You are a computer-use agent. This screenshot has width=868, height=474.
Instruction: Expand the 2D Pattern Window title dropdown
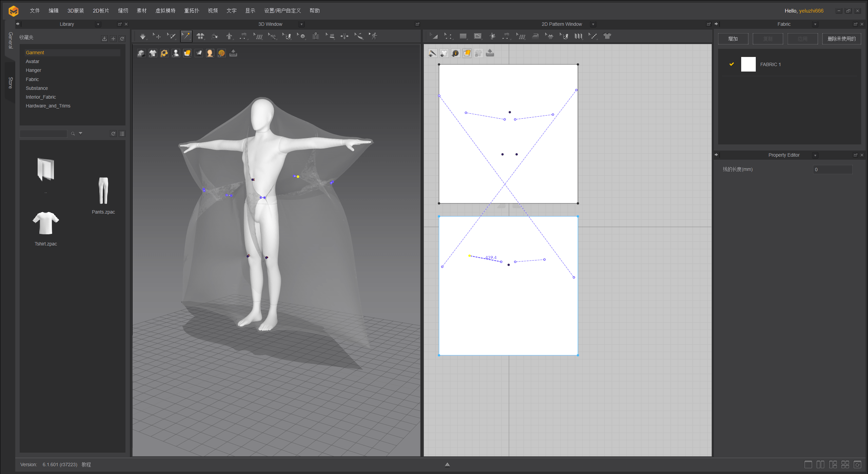click(593, 24)
